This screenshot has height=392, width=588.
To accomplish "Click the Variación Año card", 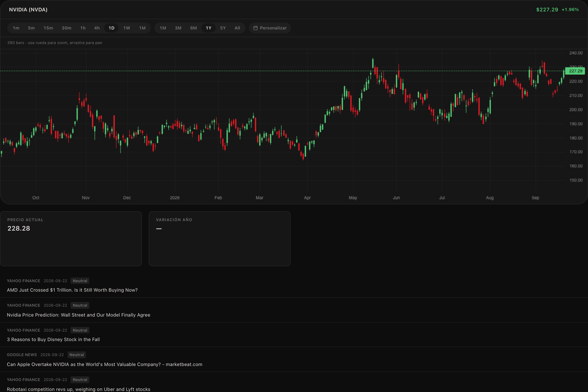I will pyautogui.click(x=219, y=239).
